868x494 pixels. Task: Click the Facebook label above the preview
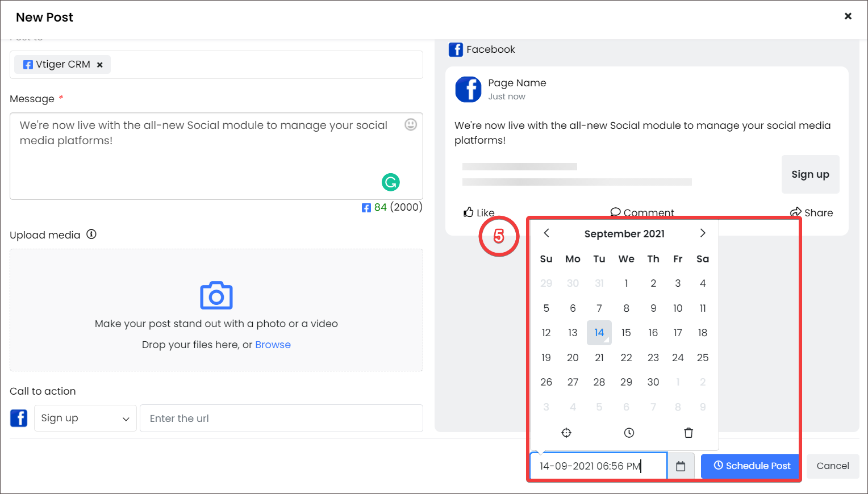[490, 49]
